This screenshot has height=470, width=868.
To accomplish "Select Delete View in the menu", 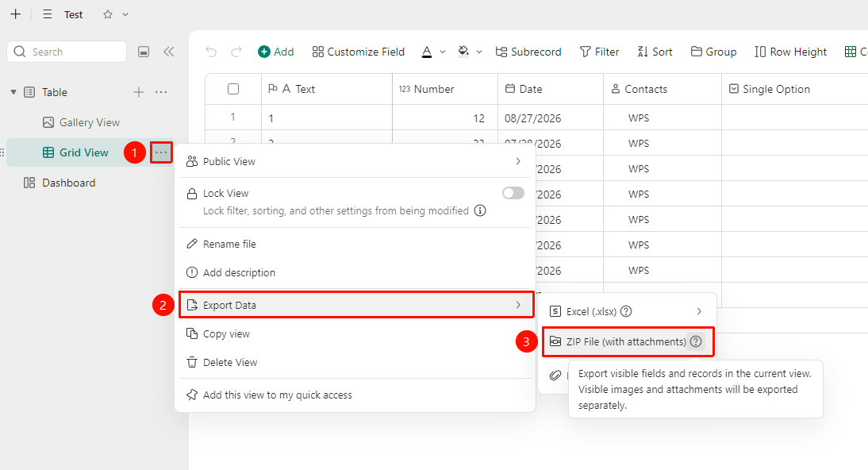I will click(355, 363).
